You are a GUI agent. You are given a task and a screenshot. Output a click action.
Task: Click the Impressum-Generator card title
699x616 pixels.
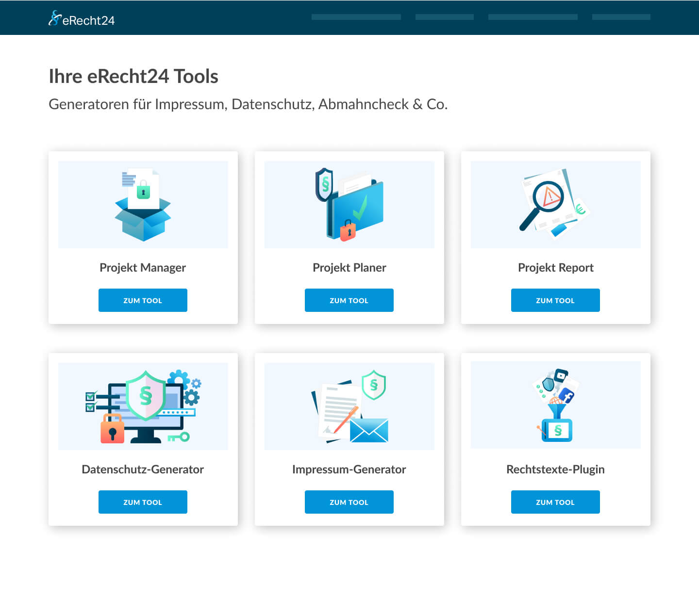349,470
